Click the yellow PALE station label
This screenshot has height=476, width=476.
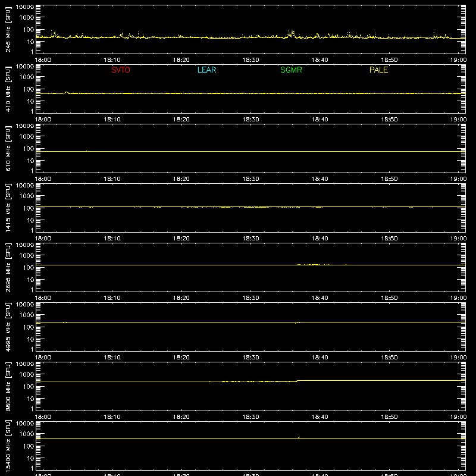click(378, 70)
